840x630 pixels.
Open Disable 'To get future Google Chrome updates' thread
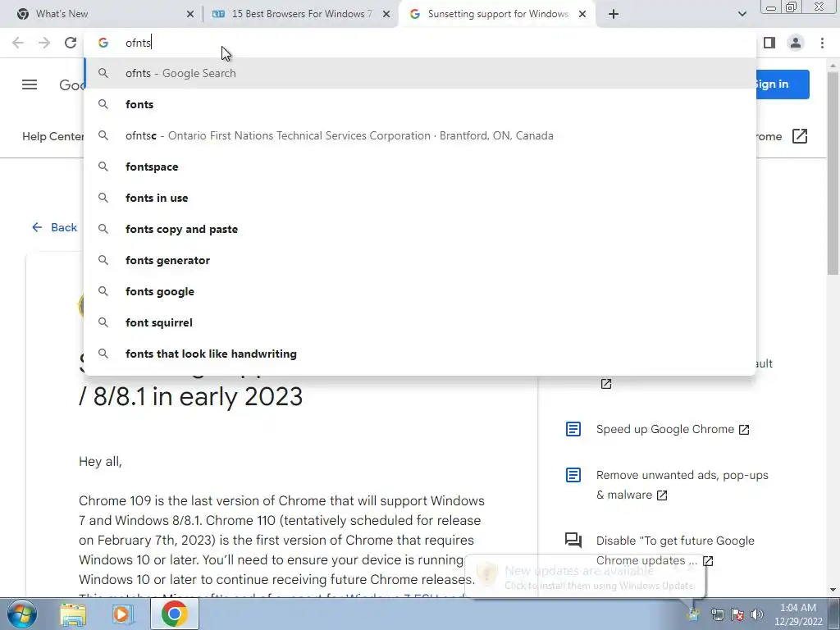click(675, 550)
